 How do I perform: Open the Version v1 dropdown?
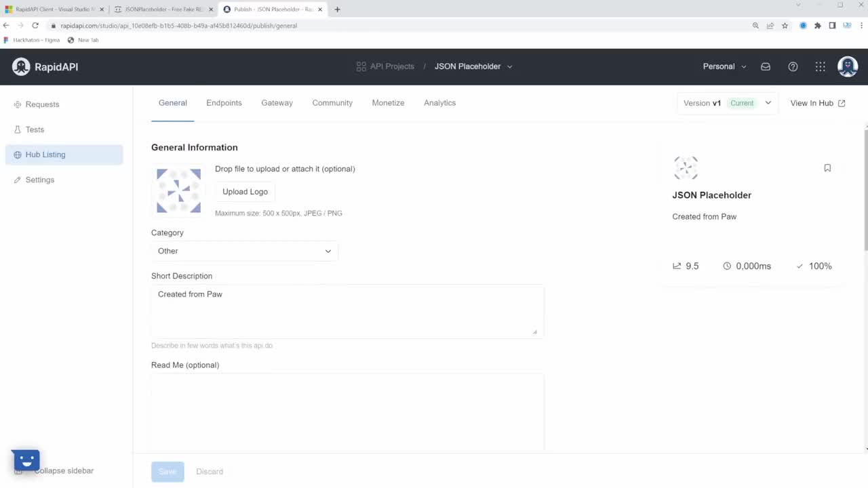(x=727, y=103)
